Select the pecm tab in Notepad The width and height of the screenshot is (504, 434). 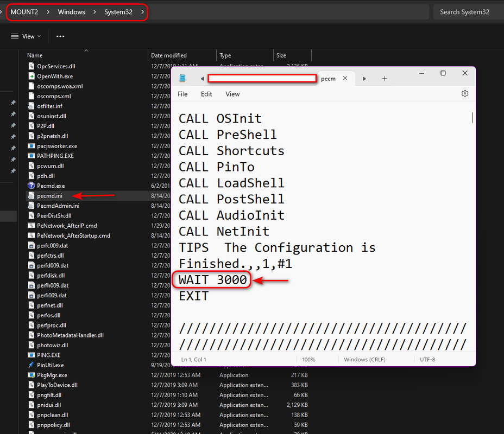point(328,79)
